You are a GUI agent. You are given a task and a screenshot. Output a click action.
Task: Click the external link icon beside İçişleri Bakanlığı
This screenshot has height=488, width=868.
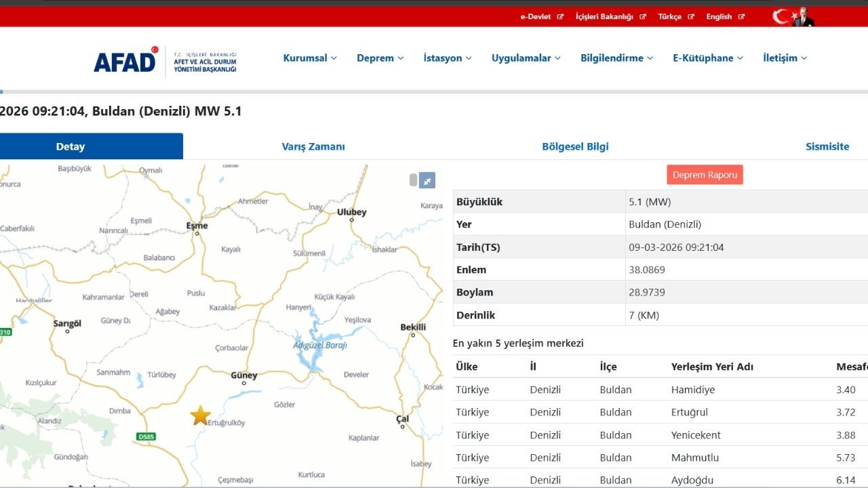click(x=643, y=17)
